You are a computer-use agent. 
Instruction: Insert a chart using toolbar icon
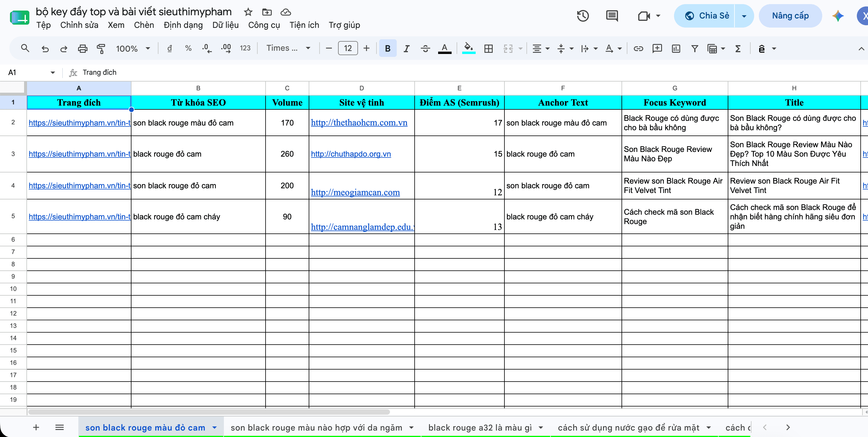click(x=676, y=48)
